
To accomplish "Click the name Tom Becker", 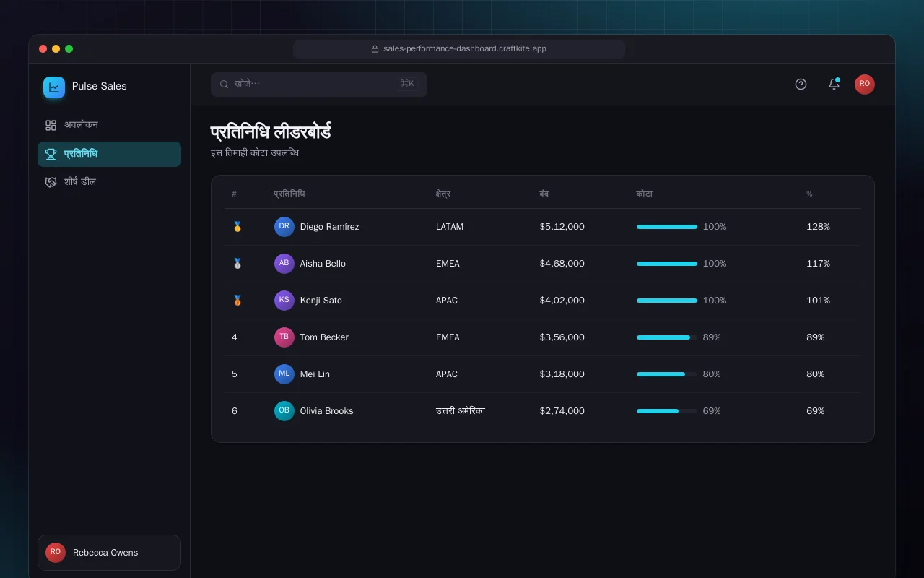I will click(324, 337).
